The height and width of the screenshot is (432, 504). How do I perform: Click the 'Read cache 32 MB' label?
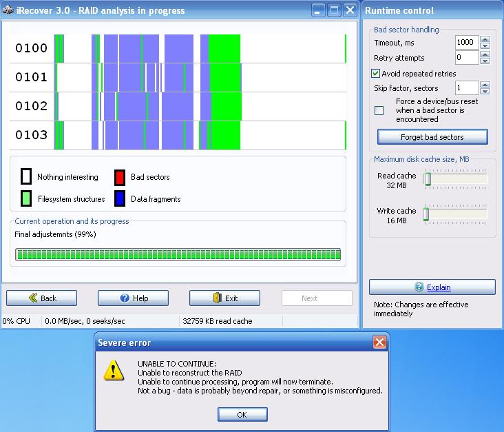(397, 181)
